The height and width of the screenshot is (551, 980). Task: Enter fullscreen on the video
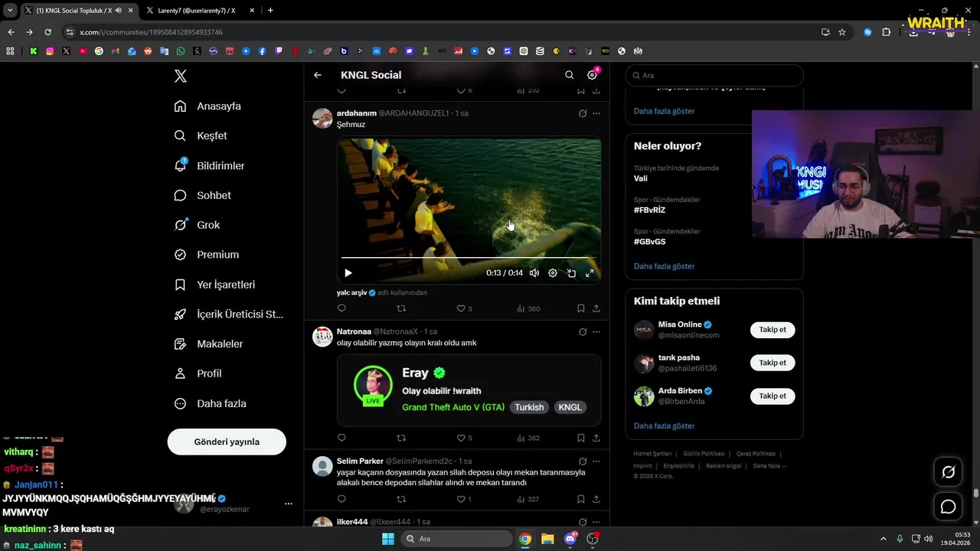click(x=590, y=273)
